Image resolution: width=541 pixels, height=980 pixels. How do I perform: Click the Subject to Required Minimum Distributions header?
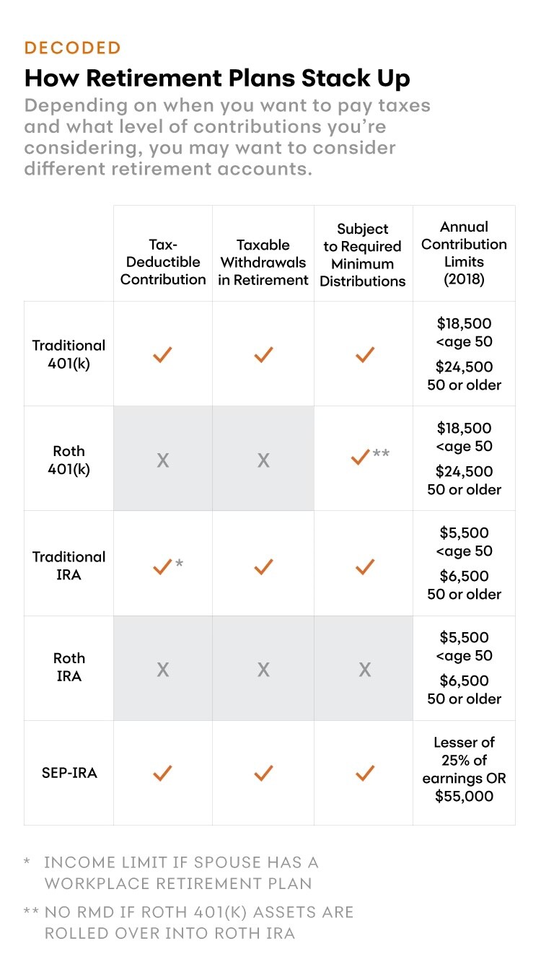coord(363,255)
